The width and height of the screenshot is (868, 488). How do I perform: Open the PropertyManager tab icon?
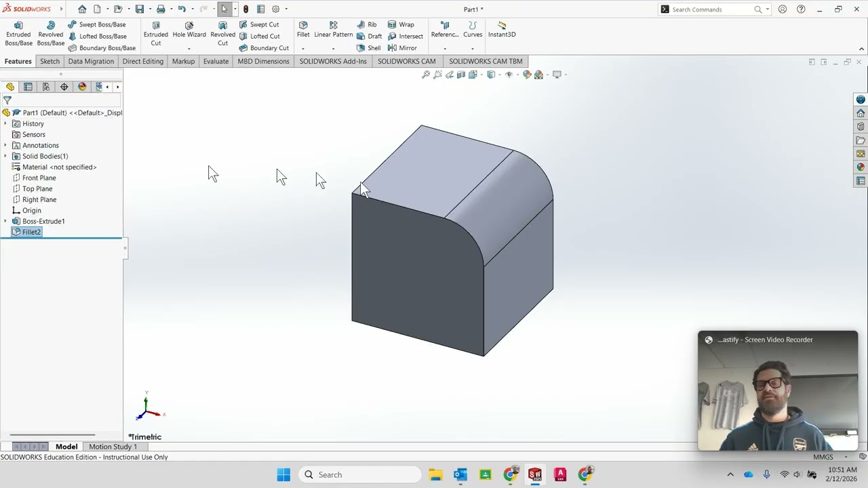coord(28,87)
